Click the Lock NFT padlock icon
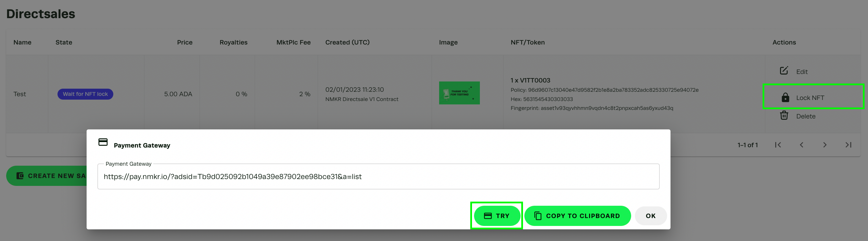This screenshot has height=241, width=868. (x=785, y=98)
